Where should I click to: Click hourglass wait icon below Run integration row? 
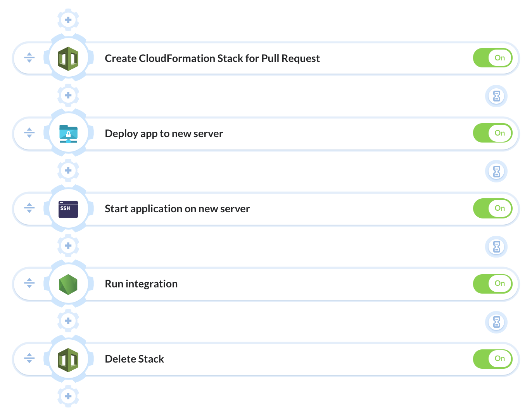click(x=496, y=321)
